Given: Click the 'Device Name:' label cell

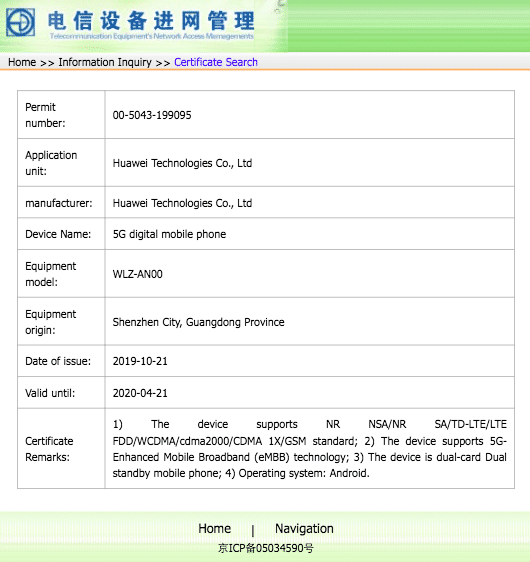Looking at the screenshot, I should point(61,234).
